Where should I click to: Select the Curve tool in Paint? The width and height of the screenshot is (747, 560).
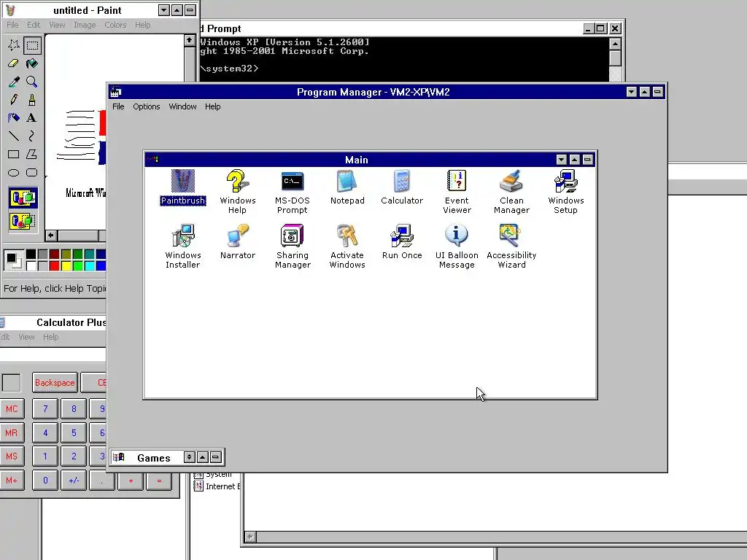coord(32,136)
